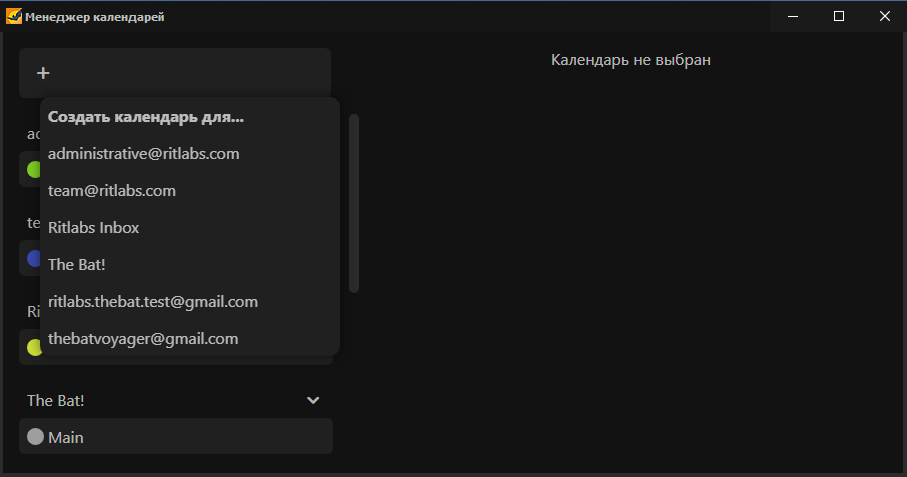Open the Main calendar row

click(x=176, y=437)
